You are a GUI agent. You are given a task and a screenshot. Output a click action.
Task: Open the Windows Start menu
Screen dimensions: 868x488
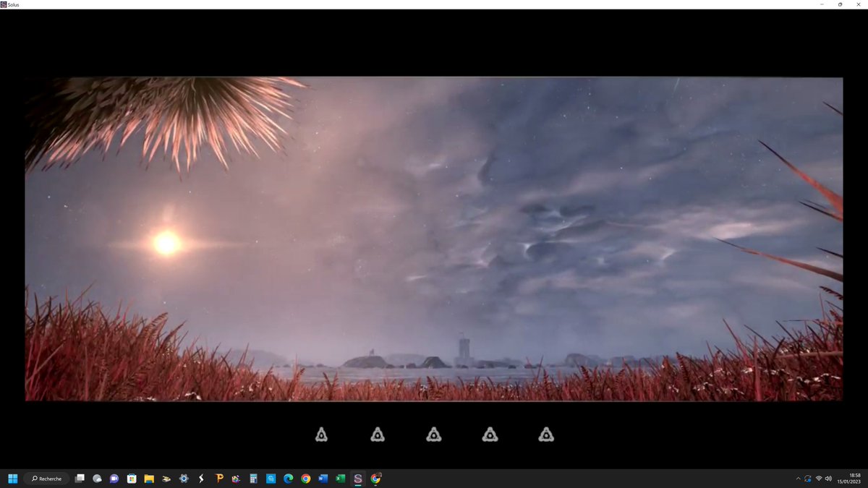[12, 479]
